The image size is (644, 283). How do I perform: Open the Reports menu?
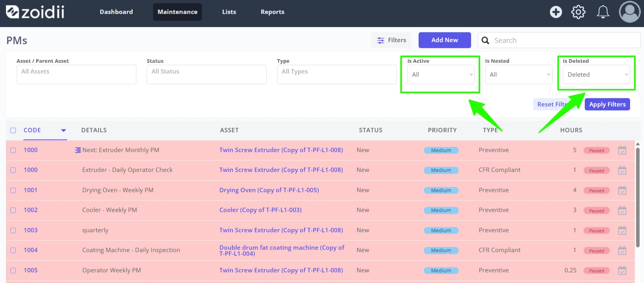click(272, 12)
